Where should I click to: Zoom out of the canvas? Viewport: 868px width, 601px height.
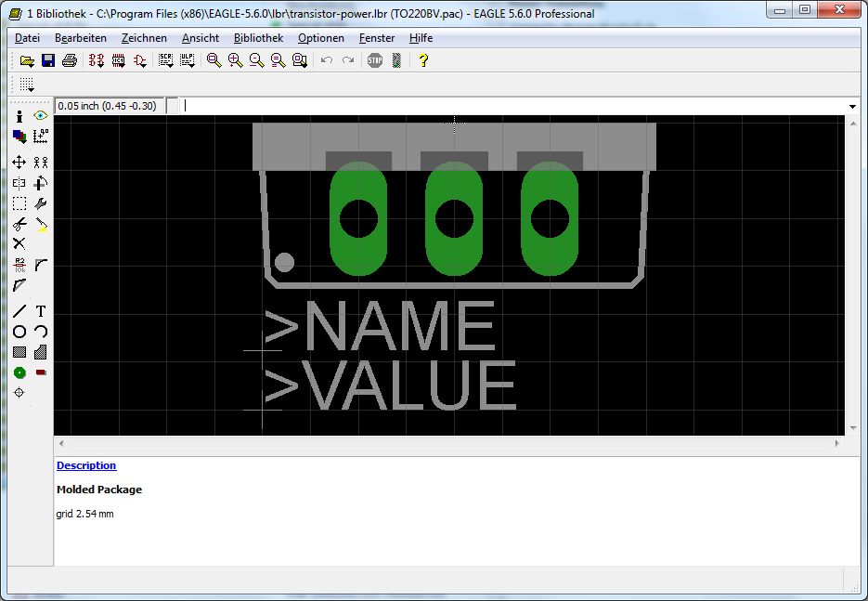(x=256, y=60)
